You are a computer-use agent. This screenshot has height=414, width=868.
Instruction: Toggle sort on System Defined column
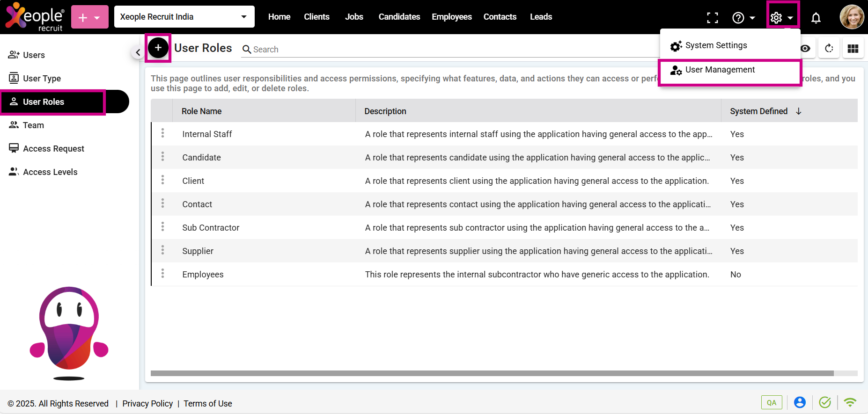tap(799, 111)
